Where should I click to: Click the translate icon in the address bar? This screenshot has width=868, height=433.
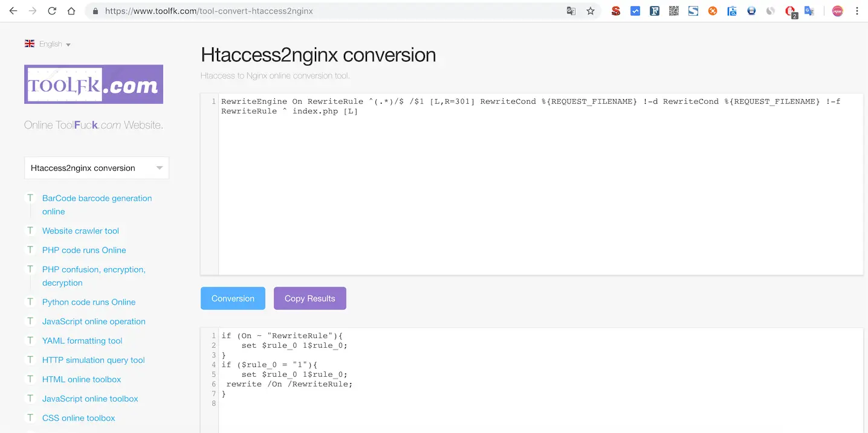pos(571,10)
